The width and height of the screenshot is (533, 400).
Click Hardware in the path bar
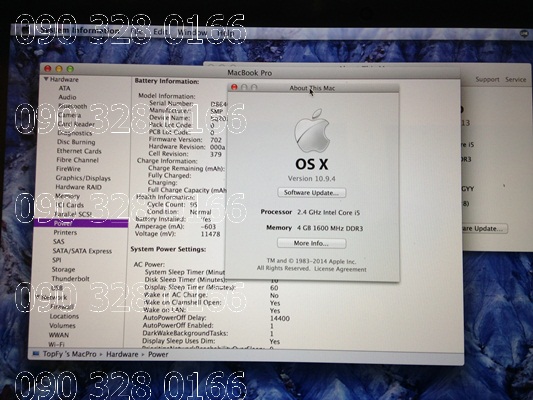click(x=122, y=354)
